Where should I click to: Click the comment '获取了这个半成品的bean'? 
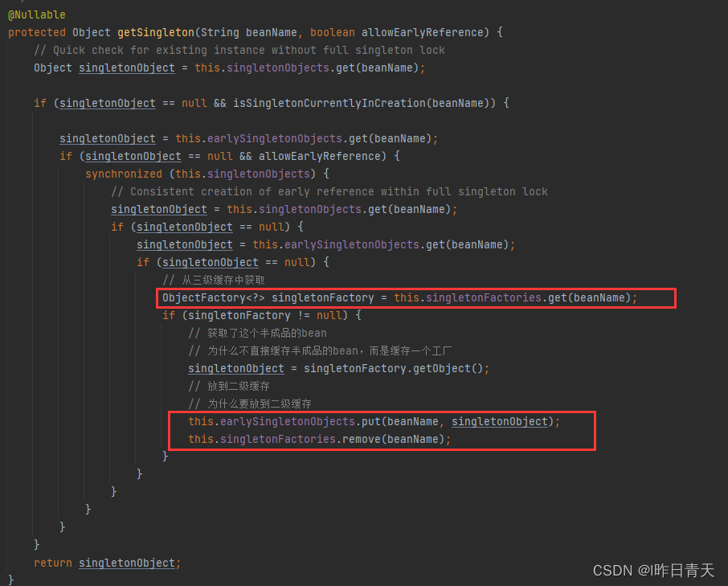tap(258, 334)
